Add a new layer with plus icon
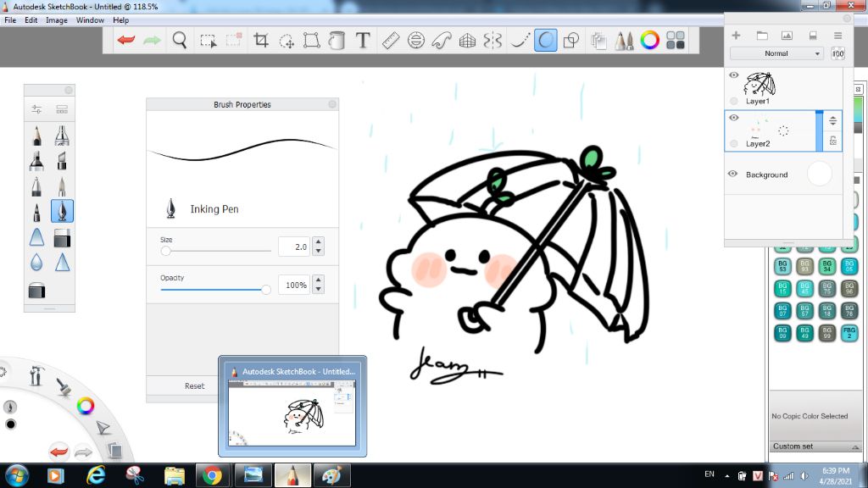The image size is (868, 488). click(x=737, y=36)
